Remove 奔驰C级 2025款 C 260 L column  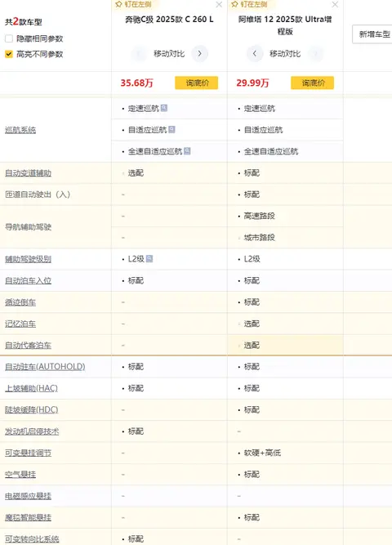coord(219,5)
